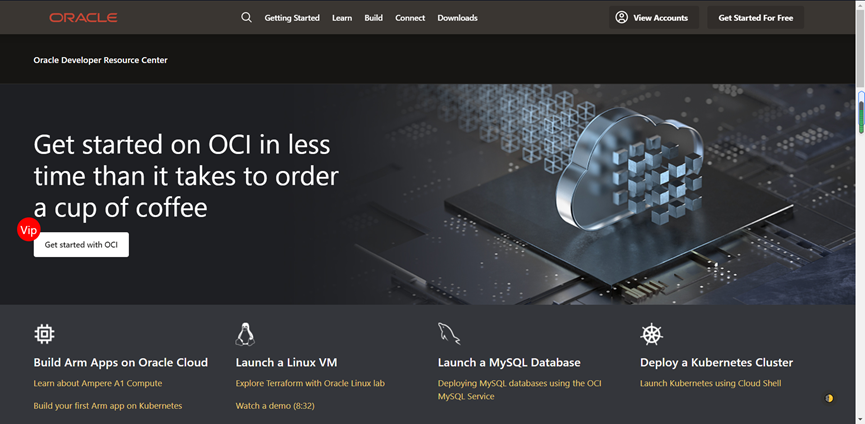Image resolution: width=865 pixels, height=424 pixels.
Task: Click the Linux penguin icon
Action: [x=245, y=334]
